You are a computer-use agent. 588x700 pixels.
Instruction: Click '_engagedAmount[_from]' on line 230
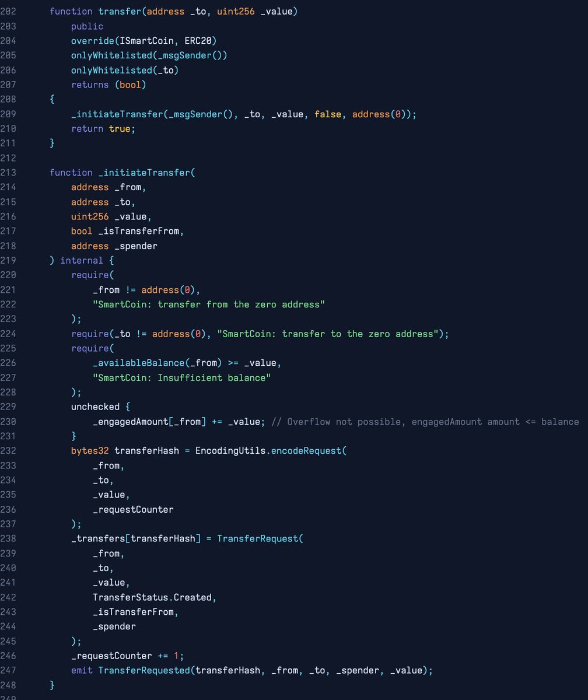pos(149,422)
